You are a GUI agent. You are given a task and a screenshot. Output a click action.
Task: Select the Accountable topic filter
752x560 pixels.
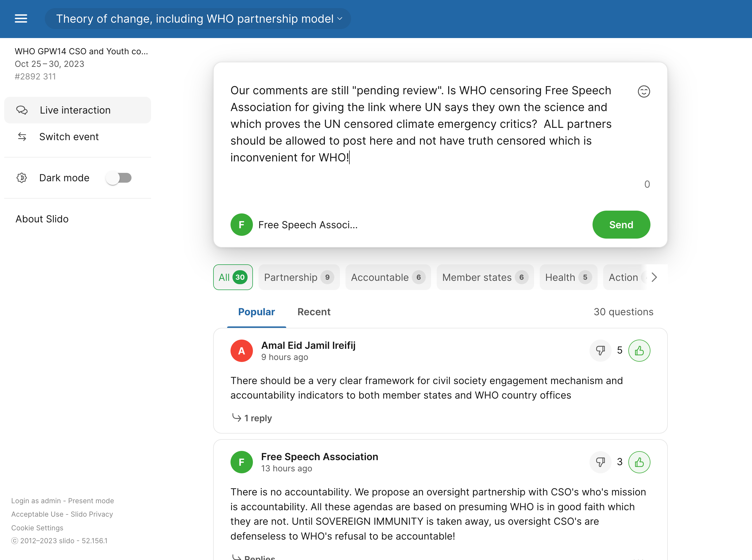tap(388, 277)
